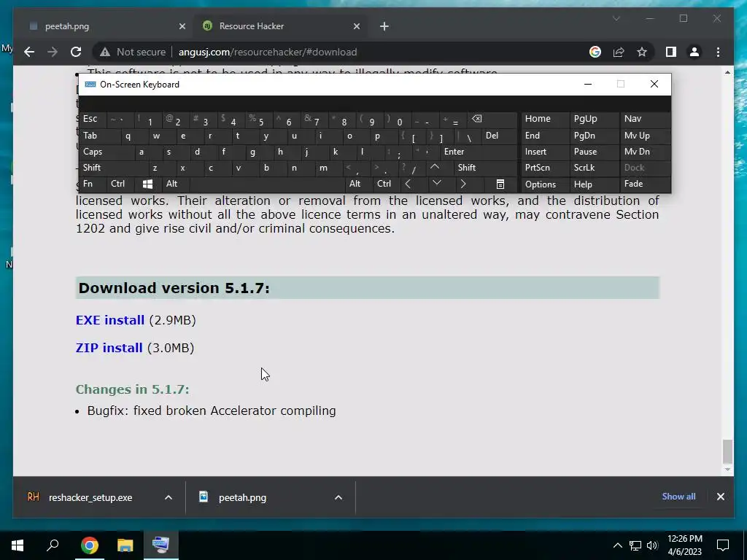Viewport: 747px width, 560px height.
Task: Toggle ScrLk key on keyboard
Action: pos(594,168)
